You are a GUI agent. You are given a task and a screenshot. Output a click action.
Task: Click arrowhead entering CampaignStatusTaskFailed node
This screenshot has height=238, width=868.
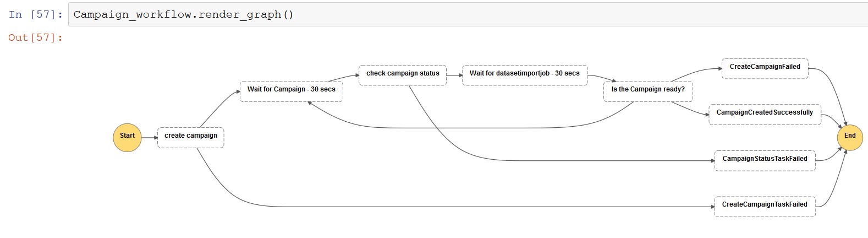pos(712,161)
